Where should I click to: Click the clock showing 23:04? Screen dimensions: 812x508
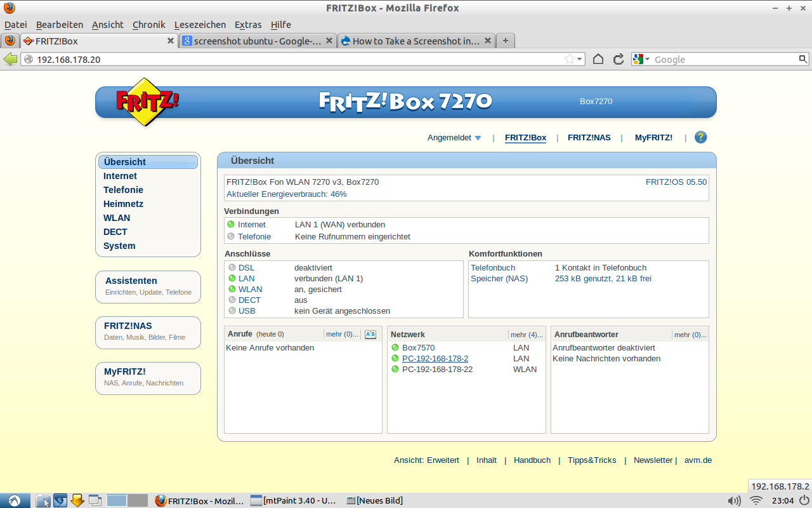(x=783, y=500)
